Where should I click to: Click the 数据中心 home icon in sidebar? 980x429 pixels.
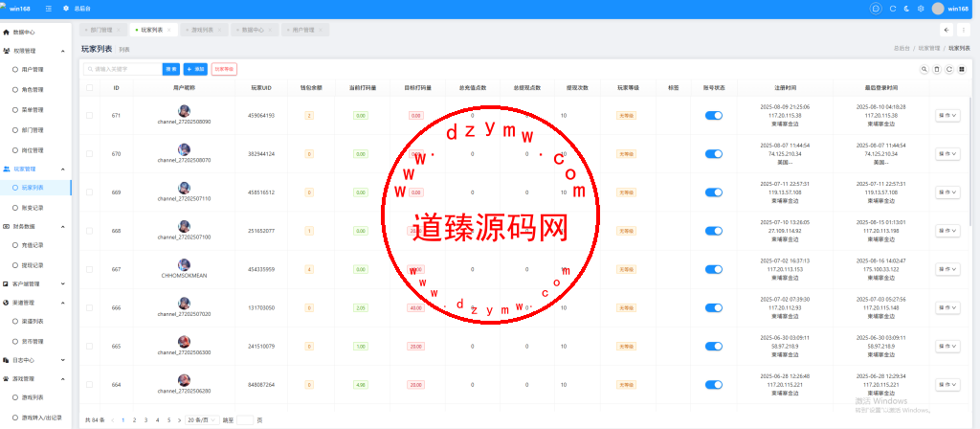(x=7, y=32)
